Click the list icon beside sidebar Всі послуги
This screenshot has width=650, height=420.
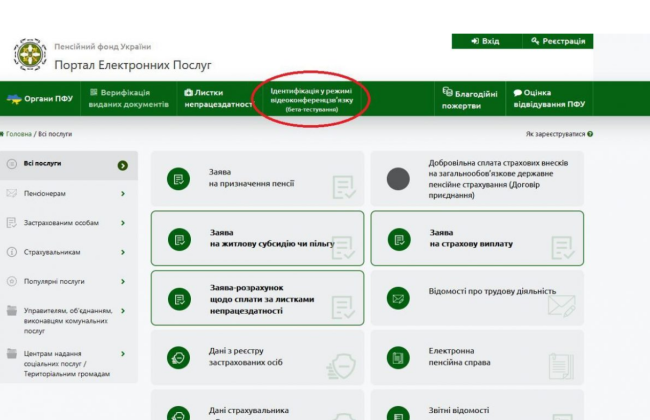[12, 164]
